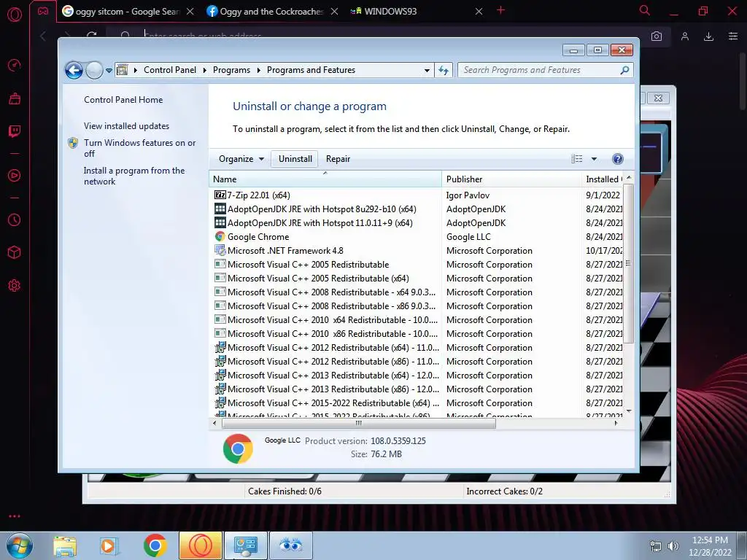Switch to the WINDOWS93 tab

click(x=391, y=11)
